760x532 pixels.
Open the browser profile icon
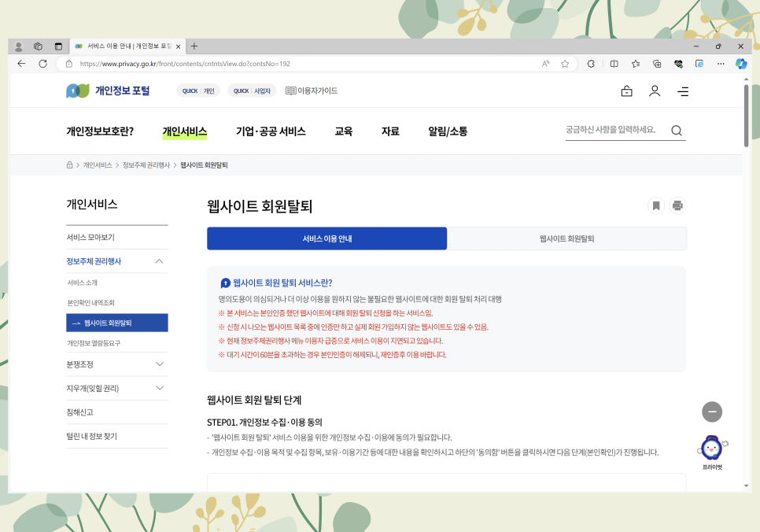coord(18,46)
